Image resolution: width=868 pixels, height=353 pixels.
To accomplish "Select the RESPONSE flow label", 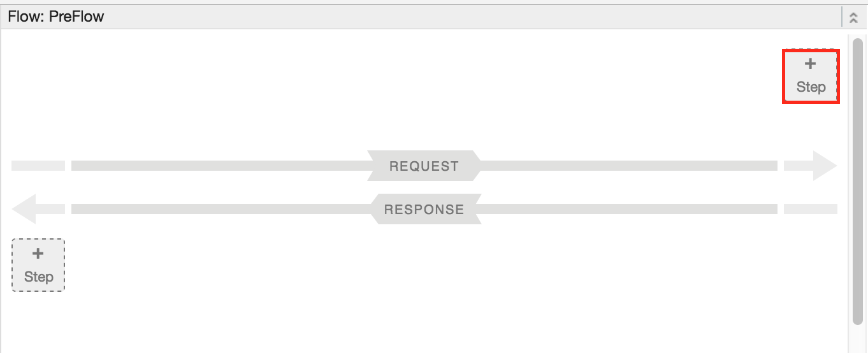I will coord(424,210).
